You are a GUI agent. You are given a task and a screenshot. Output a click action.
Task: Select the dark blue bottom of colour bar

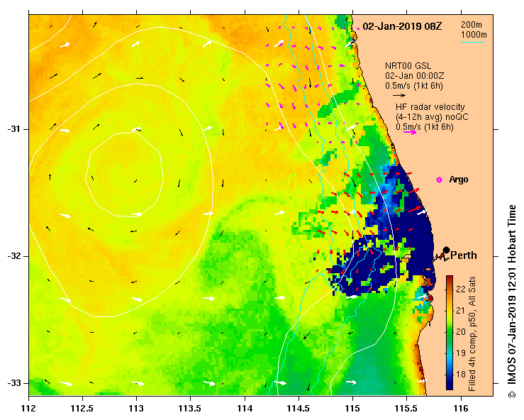tap(450, 385)
